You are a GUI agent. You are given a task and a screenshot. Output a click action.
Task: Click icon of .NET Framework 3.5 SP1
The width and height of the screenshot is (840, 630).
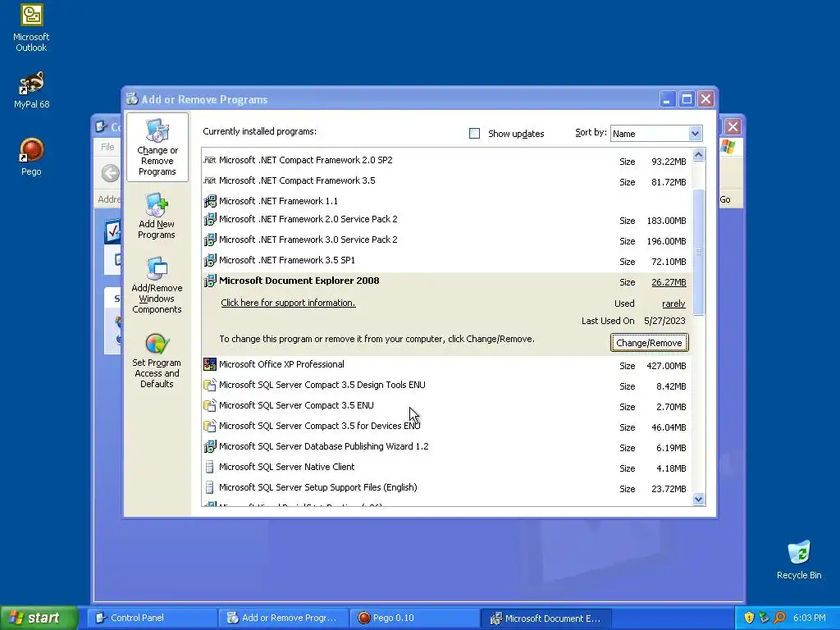210,260
